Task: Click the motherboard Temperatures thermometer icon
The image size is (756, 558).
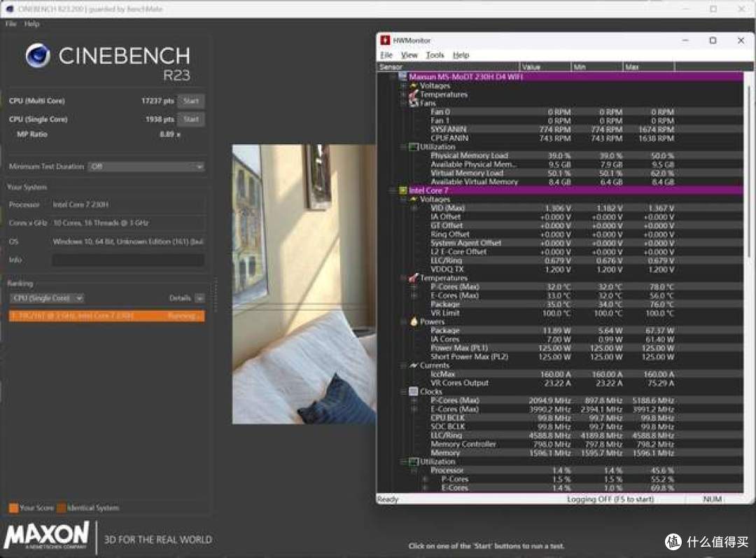Action: 413,95
